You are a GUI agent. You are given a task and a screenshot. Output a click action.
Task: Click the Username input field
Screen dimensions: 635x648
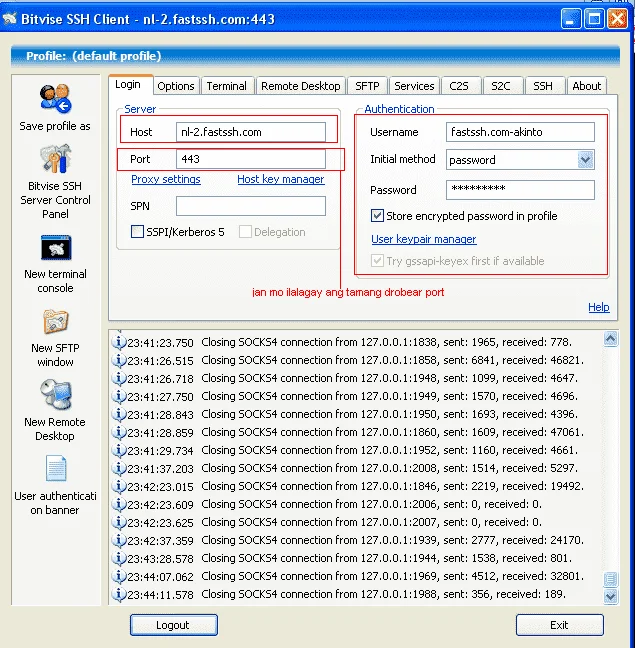[x=520, y=132]
